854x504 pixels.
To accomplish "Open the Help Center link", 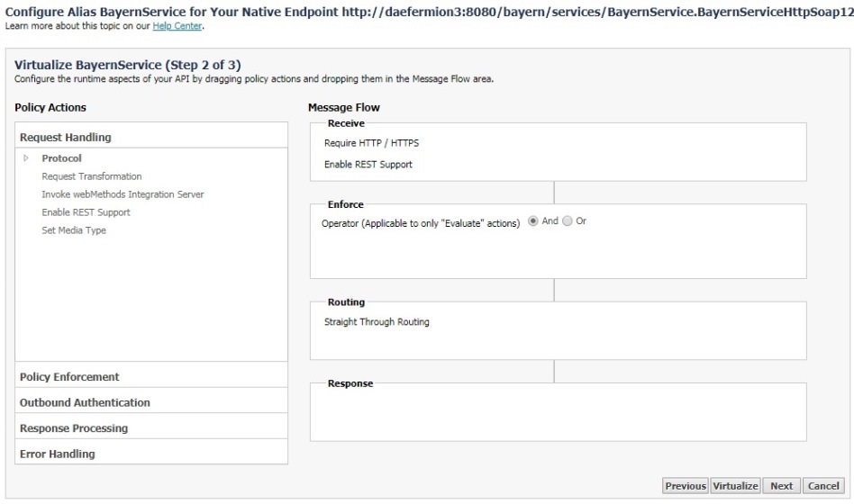I will [x=177, y=25].
